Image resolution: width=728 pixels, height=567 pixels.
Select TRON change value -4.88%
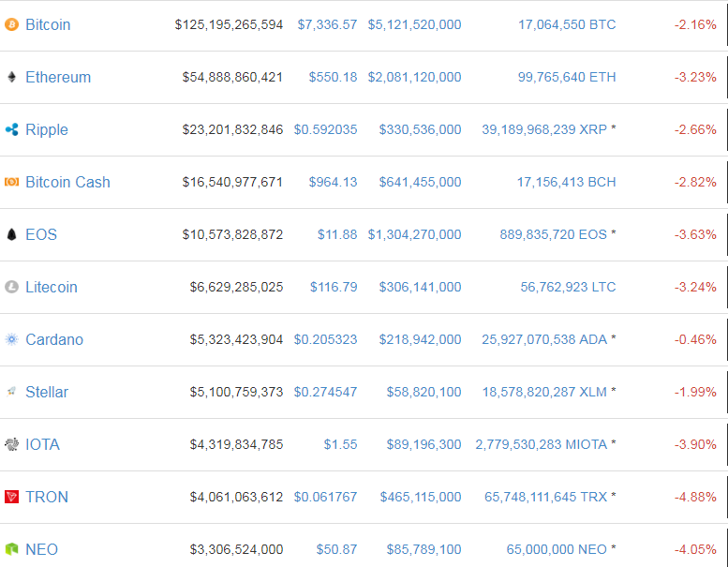(695, 497)
